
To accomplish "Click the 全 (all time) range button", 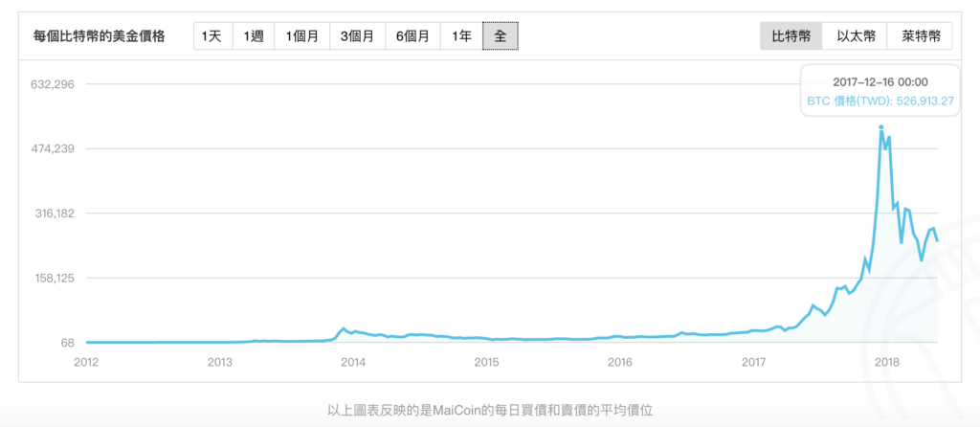I will [501, 36].
